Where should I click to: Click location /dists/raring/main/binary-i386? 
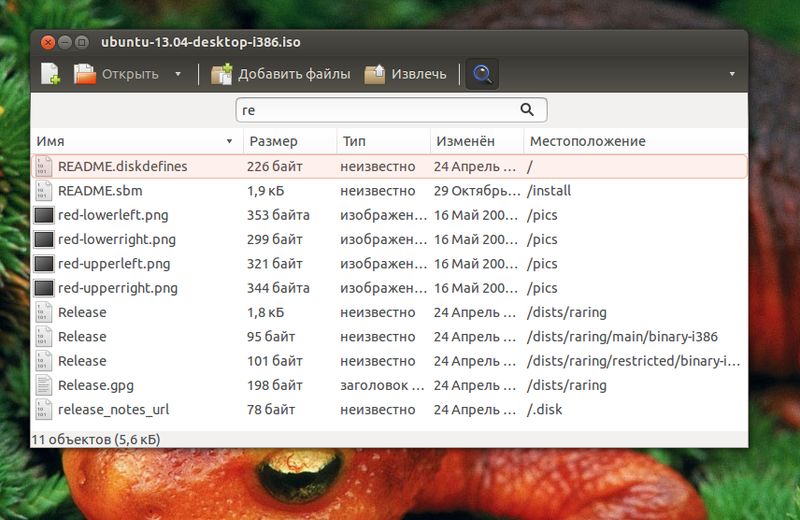(x=622, y=337)
